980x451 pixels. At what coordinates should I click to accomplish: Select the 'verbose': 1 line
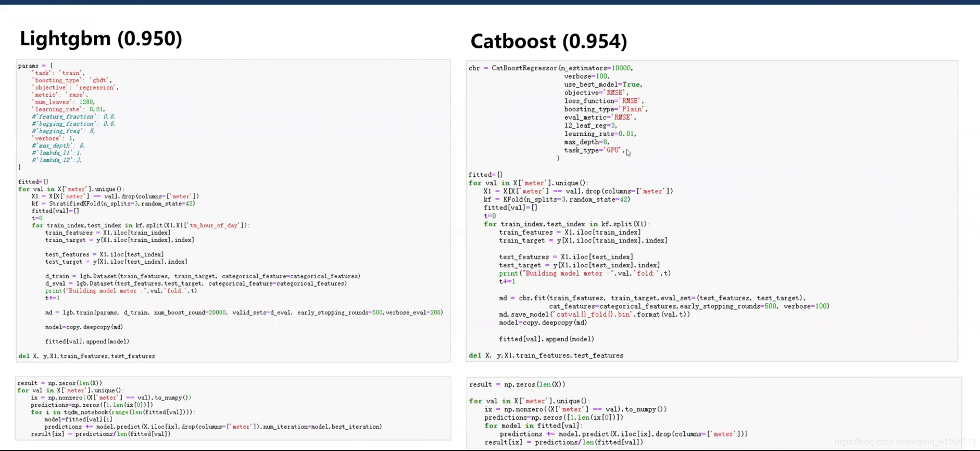[x=53, y=139]
